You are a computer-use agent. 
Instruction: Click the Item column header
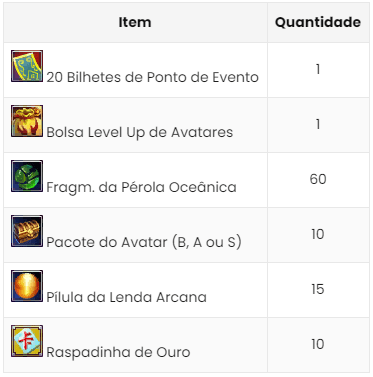coord(135,22)
